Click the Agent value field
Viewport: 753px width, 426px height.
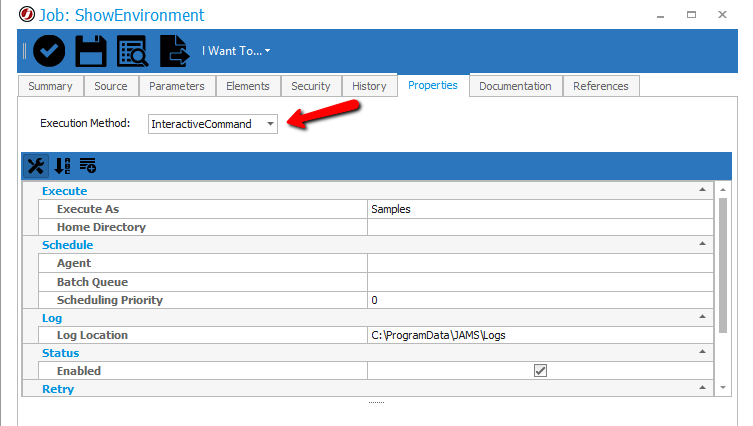tap(540, 263)
